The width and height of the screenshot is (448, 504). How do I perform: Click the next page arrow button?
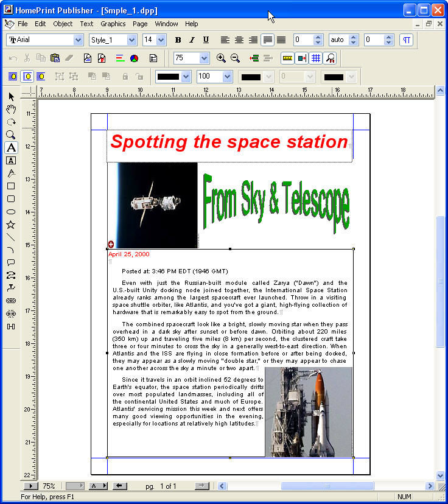click(202, 486)
